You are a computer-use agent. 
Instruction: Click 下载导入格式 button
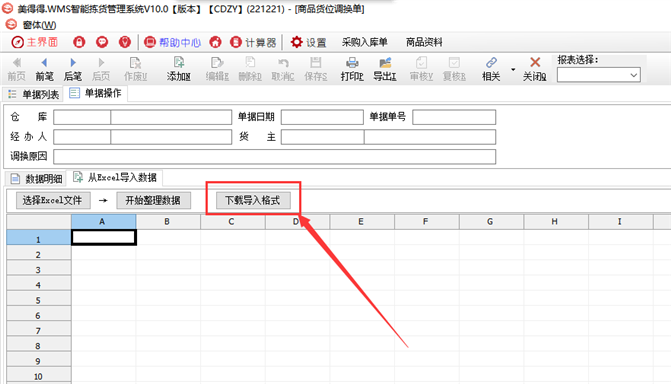[x=253, y=200]
